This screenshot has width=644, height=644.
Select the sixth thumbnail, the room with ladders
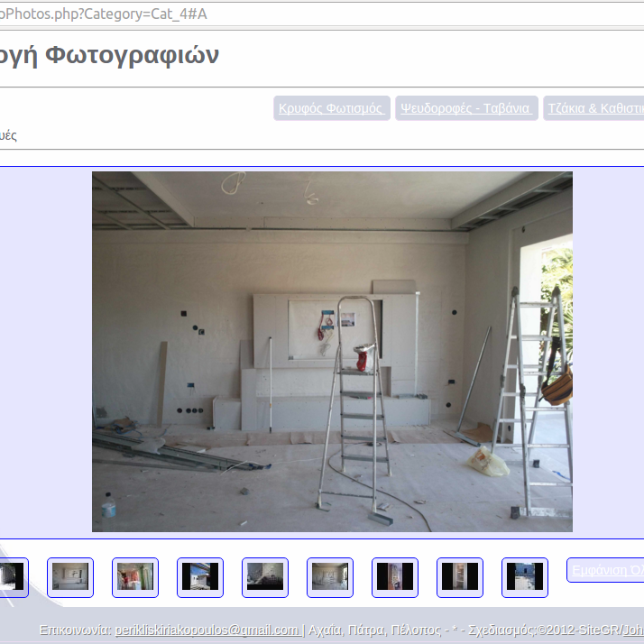330,577
